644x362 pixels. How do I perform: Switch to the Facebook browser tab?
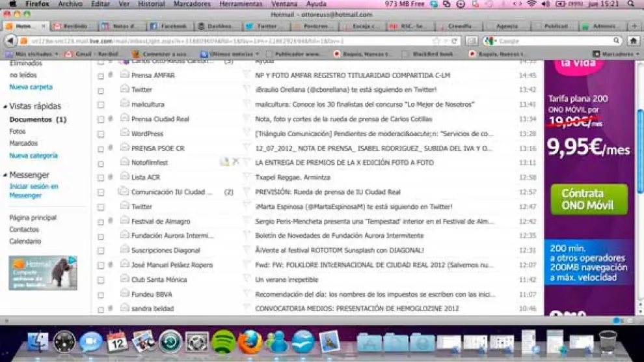click(x=168, y=27)
